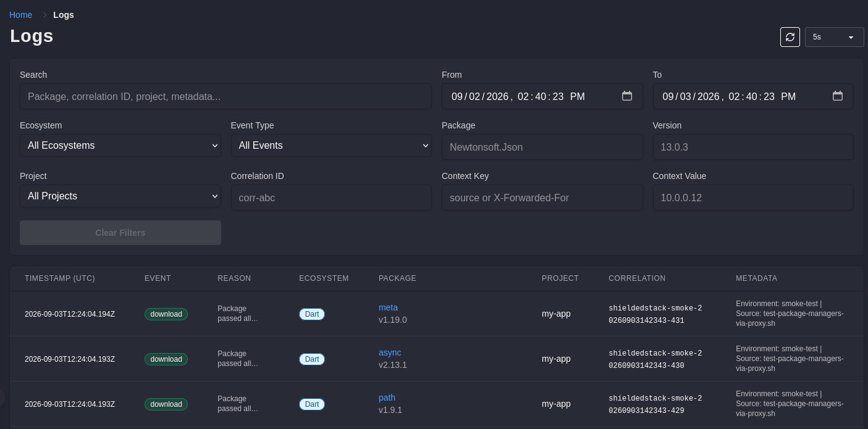Open the async package link
This screenshot has width=868, height=429.
390,352
